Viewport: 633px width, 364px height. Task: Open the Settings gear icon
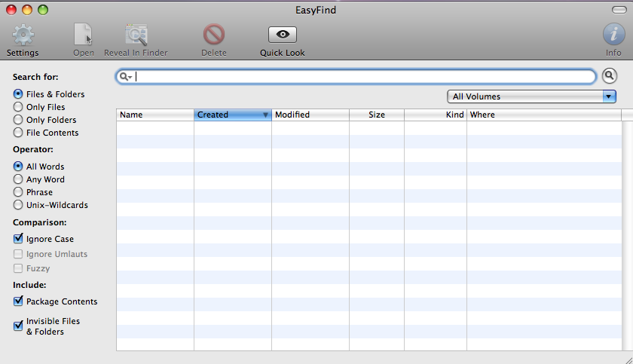[23, 35]
